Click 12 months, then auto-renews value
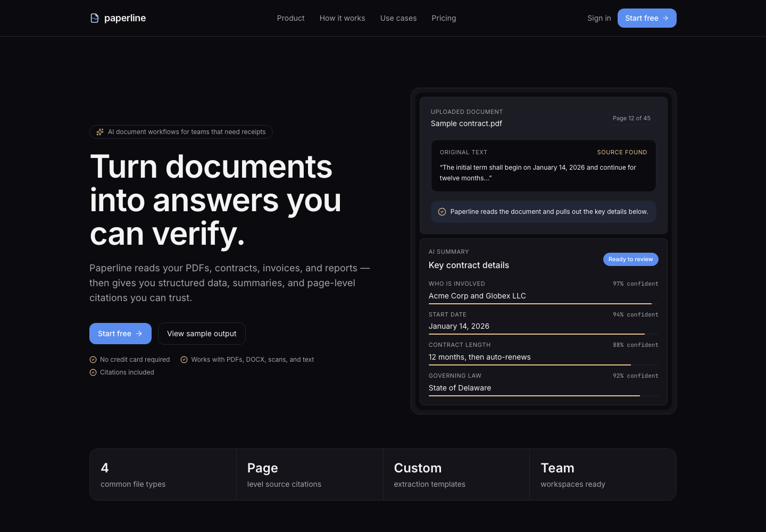Screen dimensions: 766x532 [480, 357]
